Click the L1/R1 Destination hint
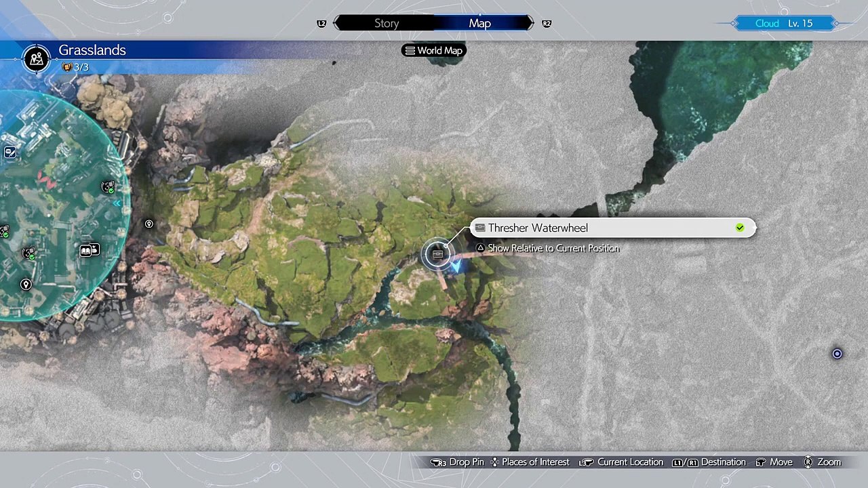 click(x=709, y=462)
